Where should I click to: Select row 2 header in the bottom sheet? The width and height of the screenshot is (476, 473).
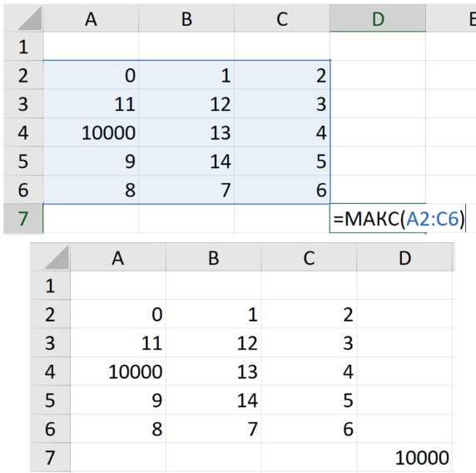[x=51, y=315]
